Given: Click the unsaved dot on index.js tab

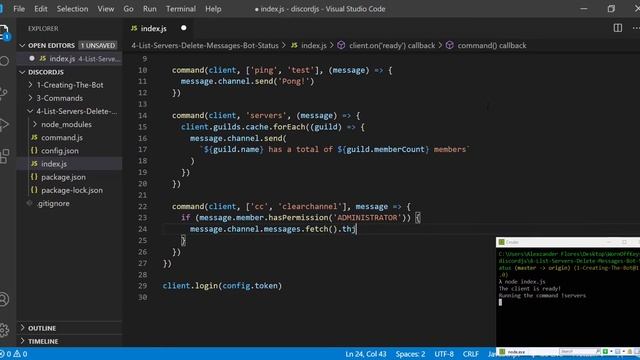Looking at the screenshot, I should click(184, 28).
